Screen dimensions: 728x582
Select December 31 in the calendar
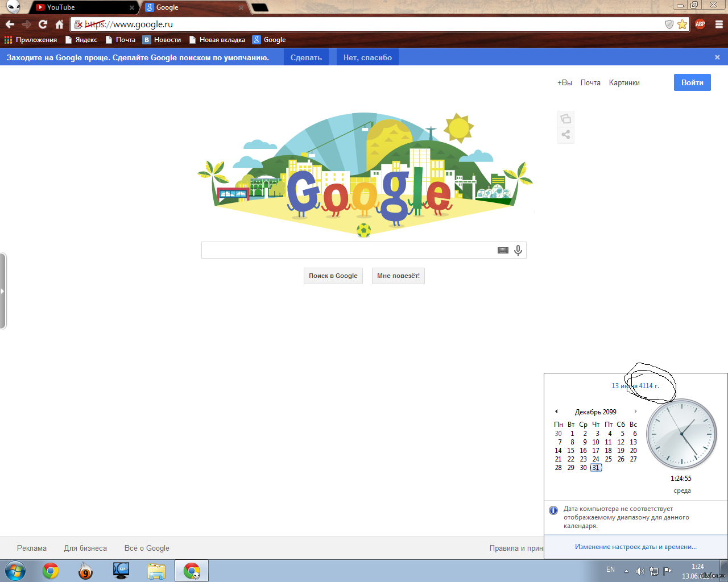(595, 467)
